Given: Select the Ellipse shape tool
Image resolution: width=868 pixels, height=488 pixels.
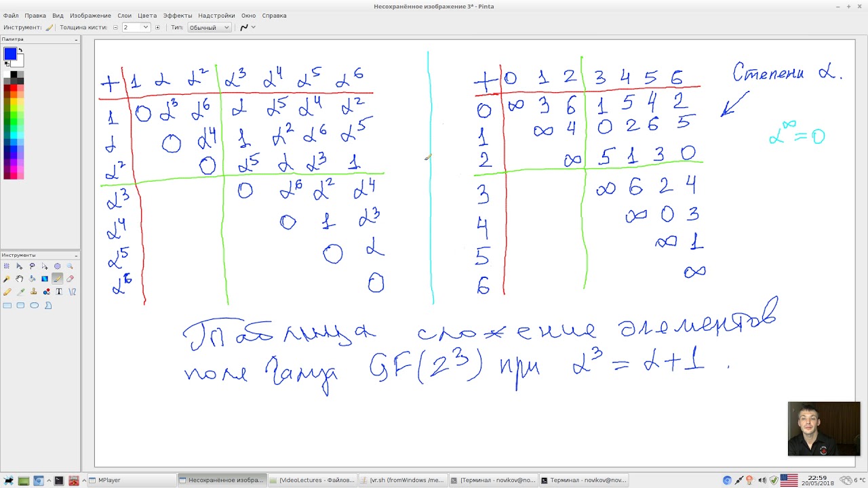Looking at the screenshot, I should point(34,305).
